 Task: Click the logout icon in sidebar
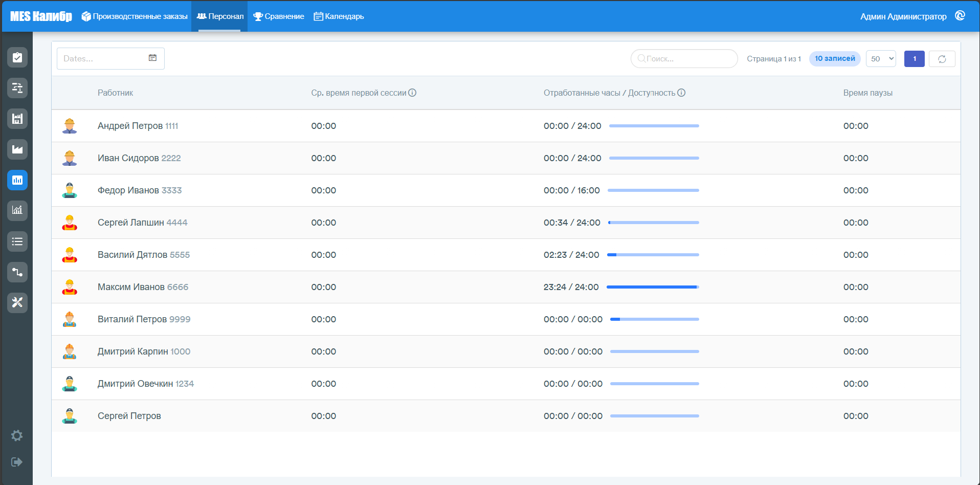17,462
